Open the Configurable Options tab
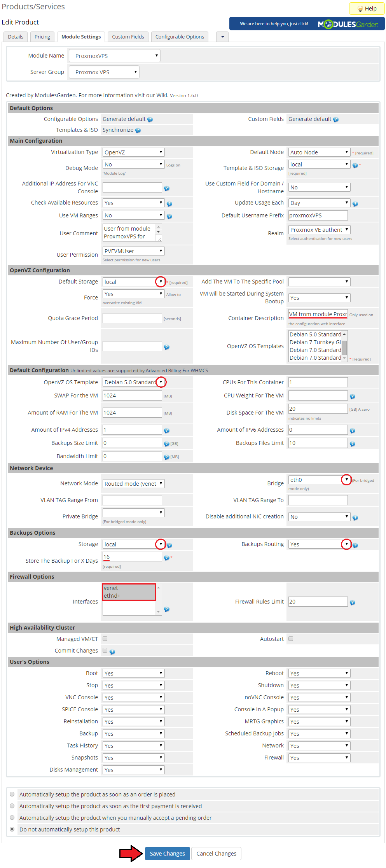386x868 pixels. click(x=180, y=37)
